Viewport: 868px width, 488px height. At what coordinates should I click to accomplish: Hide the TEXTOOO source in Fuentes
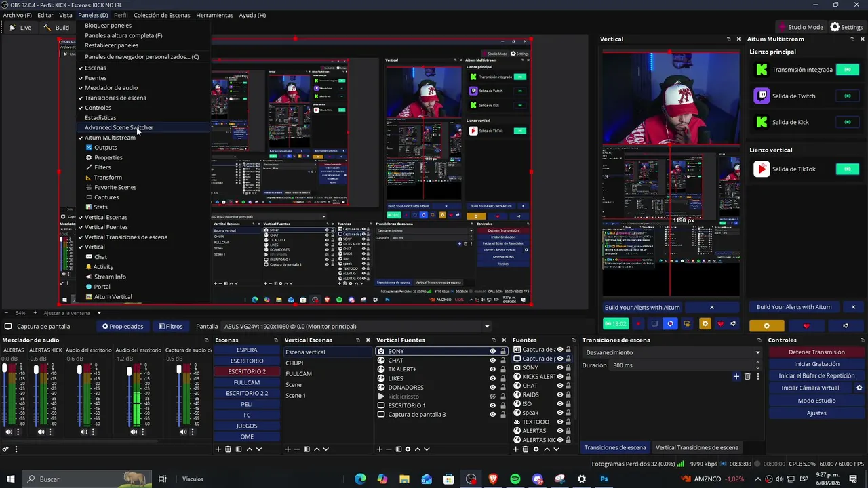[560, 422]
